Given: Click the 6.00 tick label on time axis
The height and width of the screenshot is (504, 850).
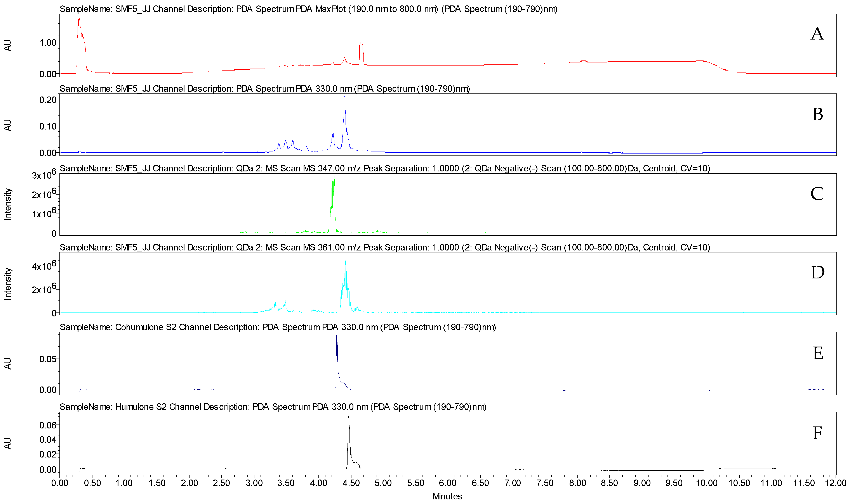Looking at the screenshot, I should pyautogui.click(x=448, y=483).
